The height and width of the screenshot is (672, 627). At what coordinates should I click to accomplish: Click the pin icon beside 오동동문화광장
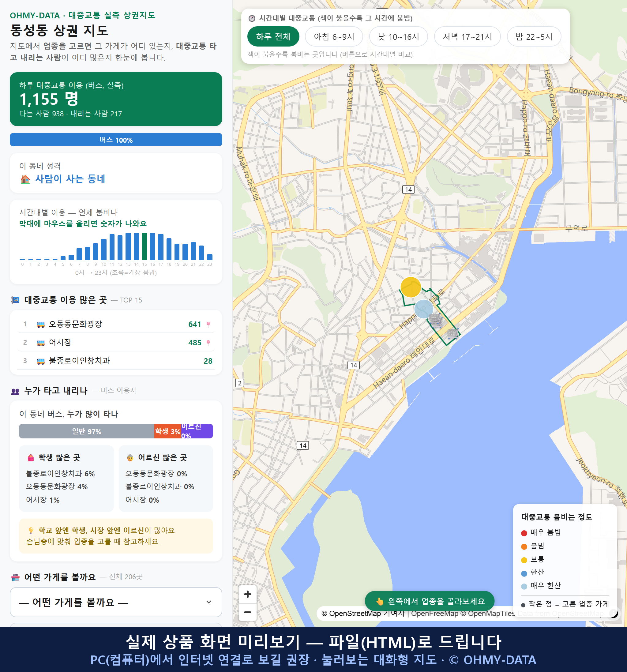[x=208, y=324]
